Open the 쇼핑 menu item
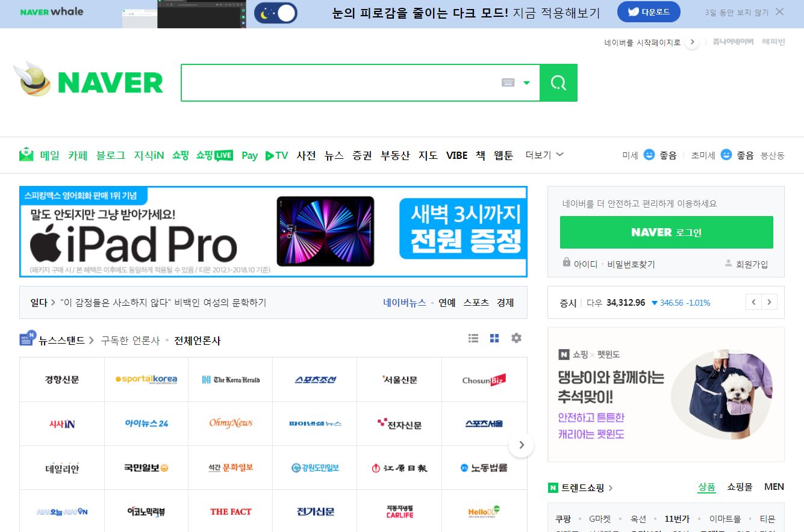The height and width of the screenshot is (532, 804). pyautogui.click(x=180, y=155)
